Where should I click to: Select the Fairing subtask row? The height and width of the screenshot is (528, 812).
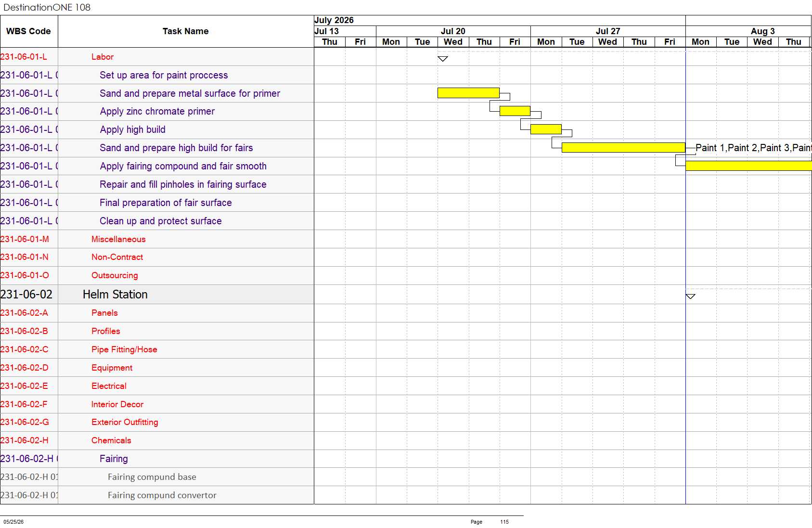click(x=157, y=459)
